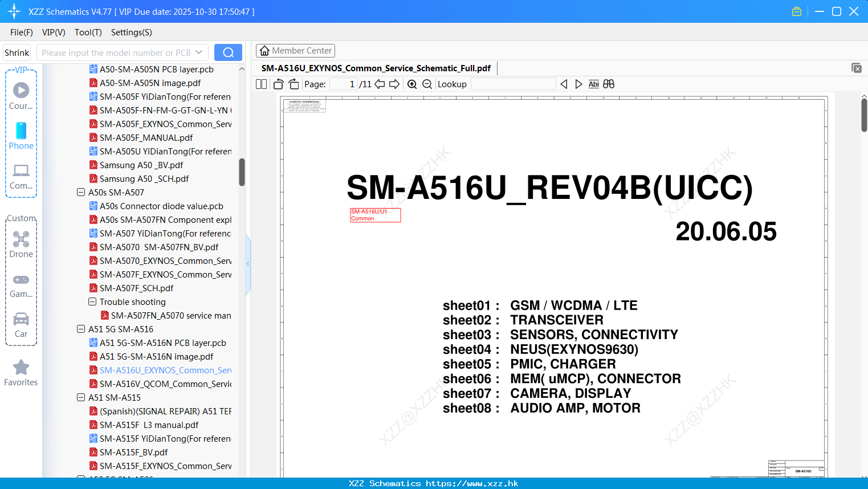Close the open PDF tab icon
This screenshot has width=868, height=489.
pos(856,68)
